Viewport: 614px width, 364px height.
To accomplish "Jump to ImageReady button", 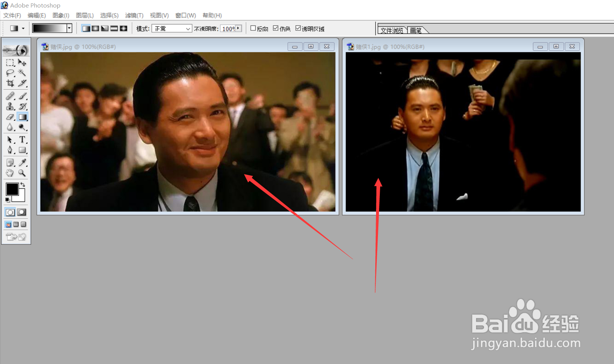I will click(16, 236).
